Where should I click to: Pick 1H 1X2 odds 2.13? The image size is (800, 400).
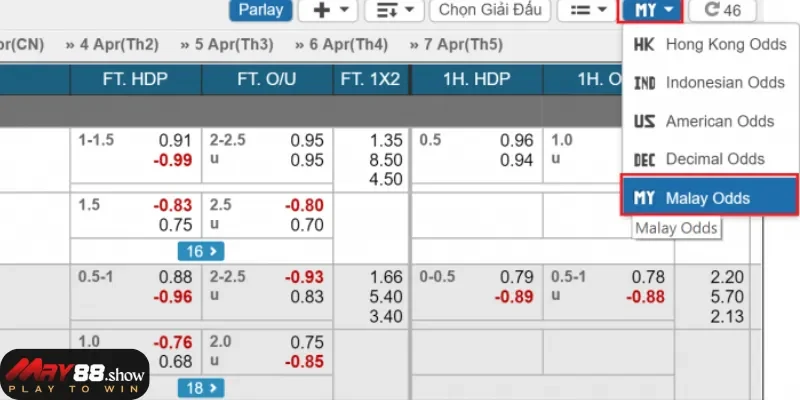[x=727, y=316]
